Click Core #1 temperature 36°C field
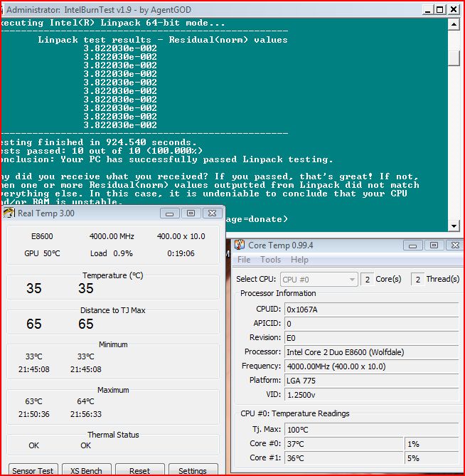Screen dimensions: 465x476 [x=343, y=458]
